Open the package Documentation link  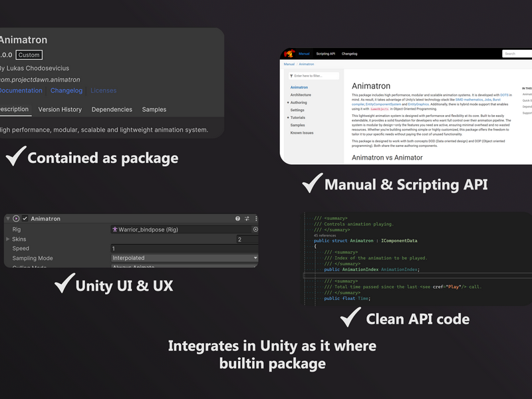click(x=21, y=90)
